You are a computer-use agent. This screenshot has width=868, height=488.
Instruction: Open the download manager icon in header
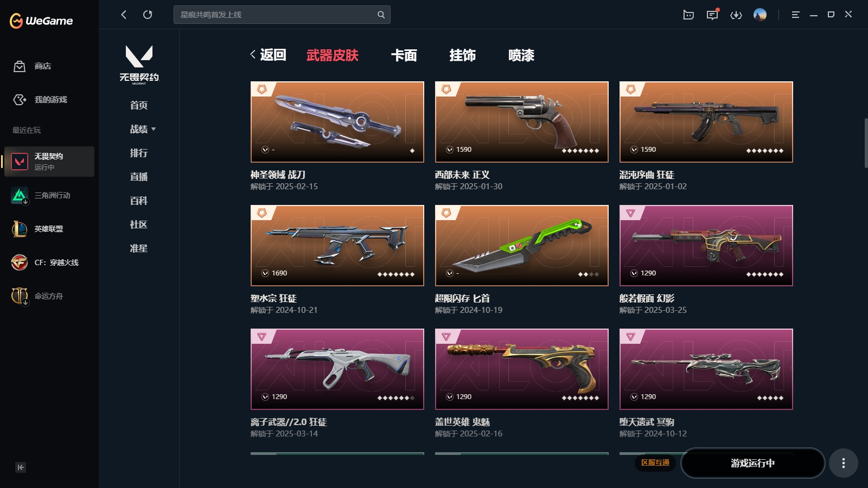736,15
